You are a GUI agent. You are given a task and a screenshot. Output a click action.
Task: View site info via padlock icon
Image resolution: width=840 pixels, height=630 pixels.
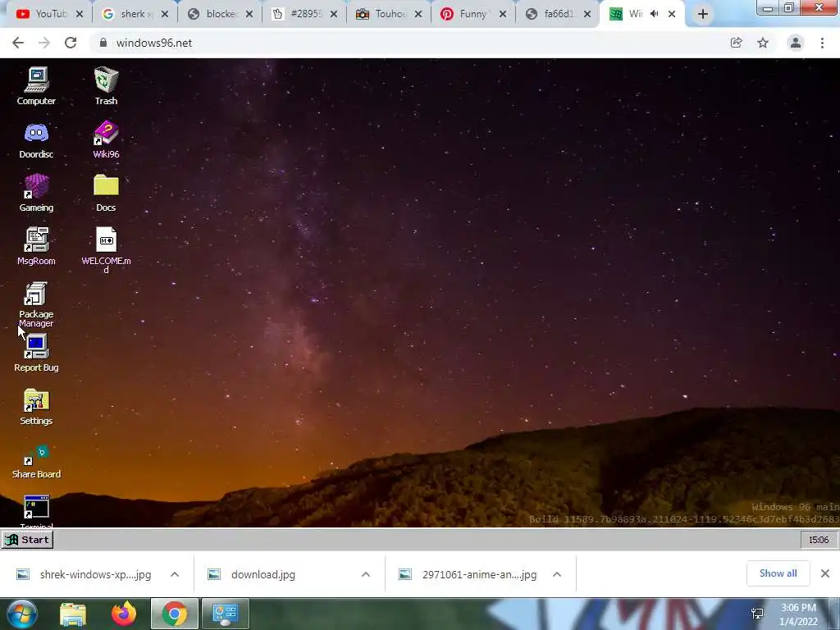pos(103,43)
